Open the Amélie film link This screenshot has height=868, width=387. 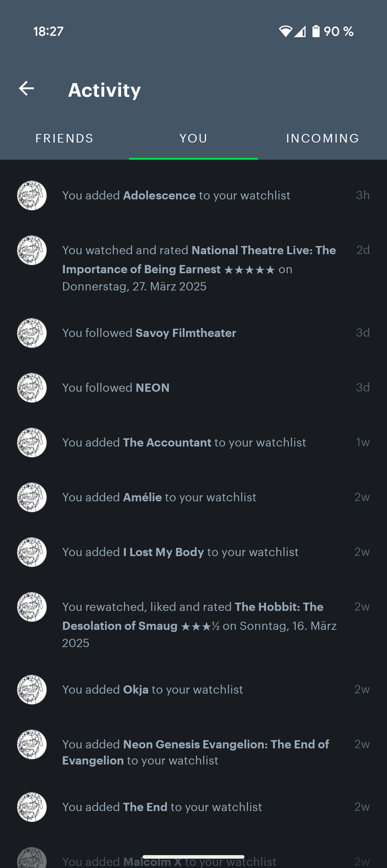[142, 497]
